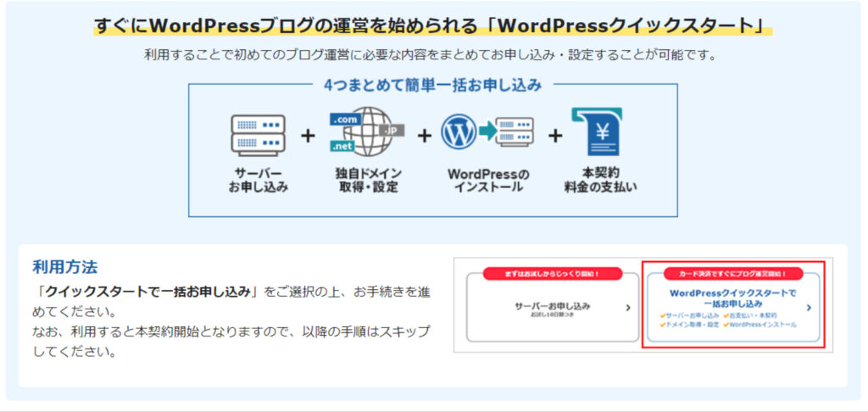Click chevron on WordPressクイックスタート card

[809, 308]
